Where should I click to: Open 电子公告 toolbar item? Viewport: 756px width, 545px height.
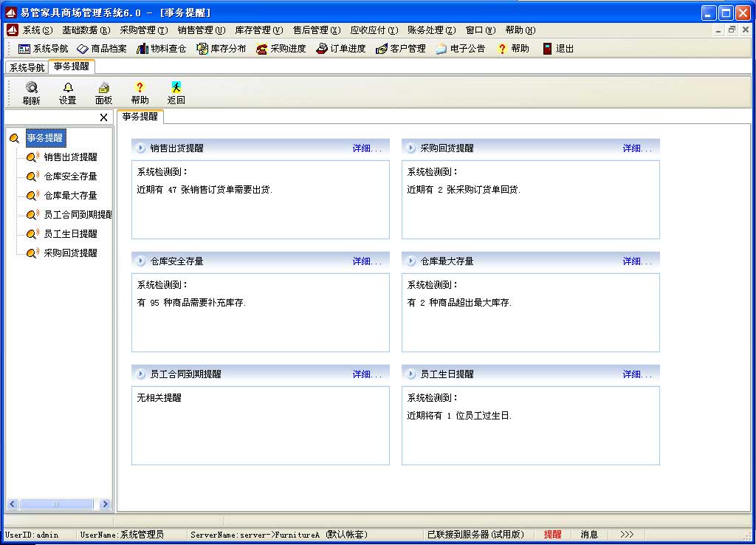(460, 49)
